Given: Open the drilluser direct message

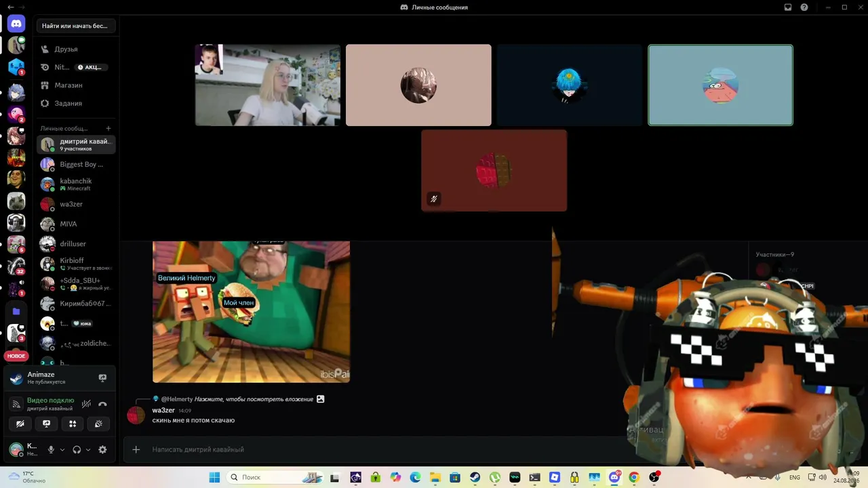Looking at the screenshot, I should coord(76,243).
